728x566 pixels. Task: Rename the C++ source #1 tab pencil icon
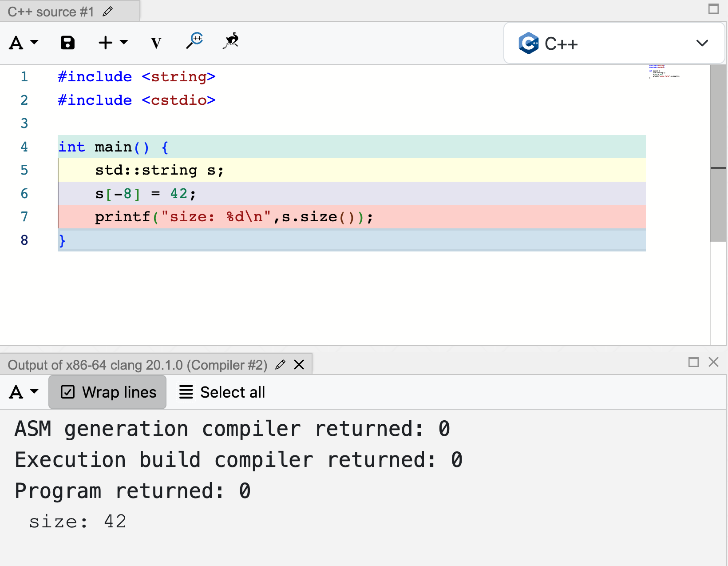click(x=108, y=12)
